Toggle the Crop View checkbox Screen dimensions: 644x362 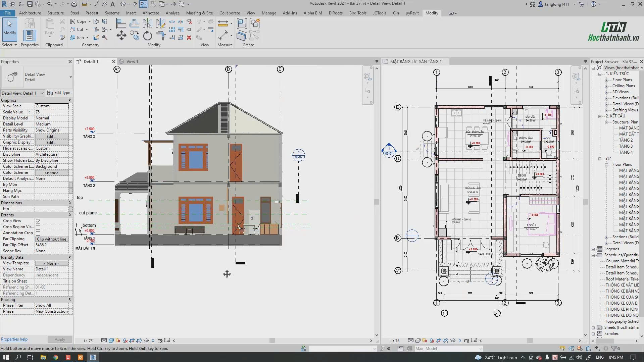[38, 221]
